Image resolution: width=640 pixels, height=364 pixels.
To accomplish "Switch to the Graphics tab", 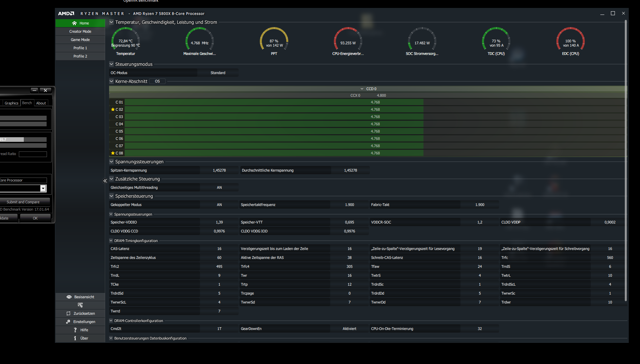I will tap(11, 103).
